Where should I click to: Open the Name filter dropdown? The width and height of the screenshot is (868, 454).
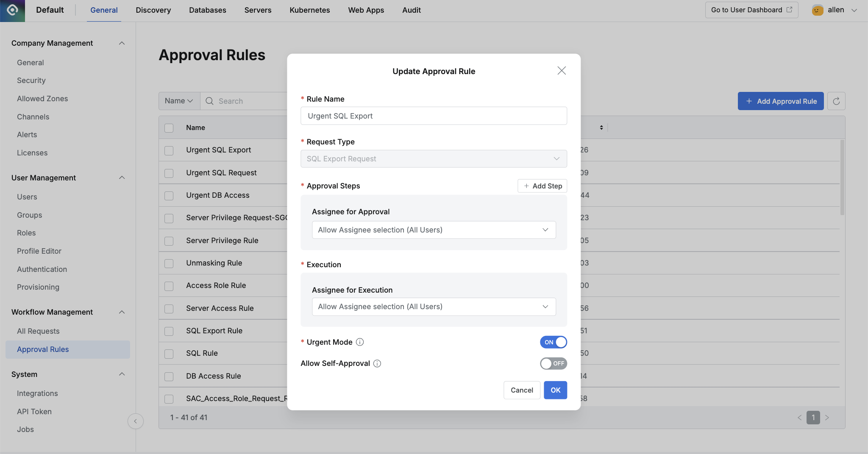[178, 101]
